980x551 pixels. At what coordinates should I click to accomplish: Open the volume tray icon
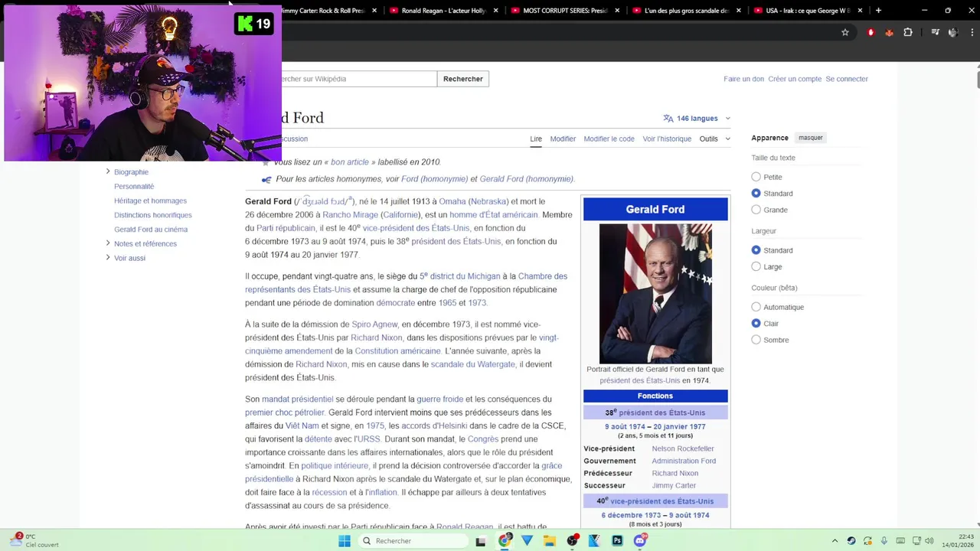pyautogui.click(x=929, y=541)
